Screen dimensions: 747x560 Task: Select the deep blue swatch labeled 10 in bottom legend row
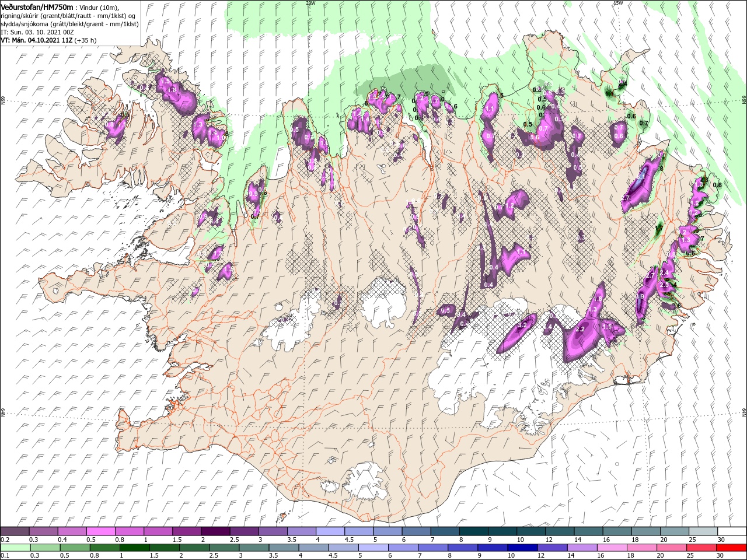(x=521, y=548)
